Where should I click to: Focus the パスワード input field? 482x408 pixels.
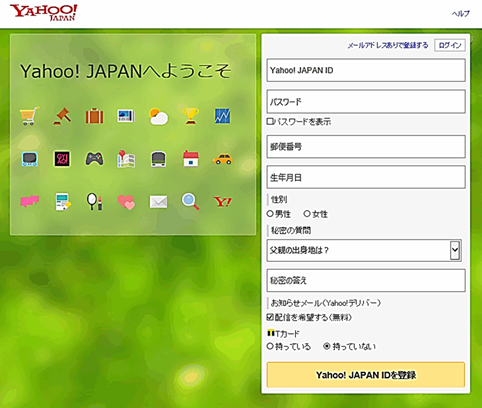tap(366, 101)
